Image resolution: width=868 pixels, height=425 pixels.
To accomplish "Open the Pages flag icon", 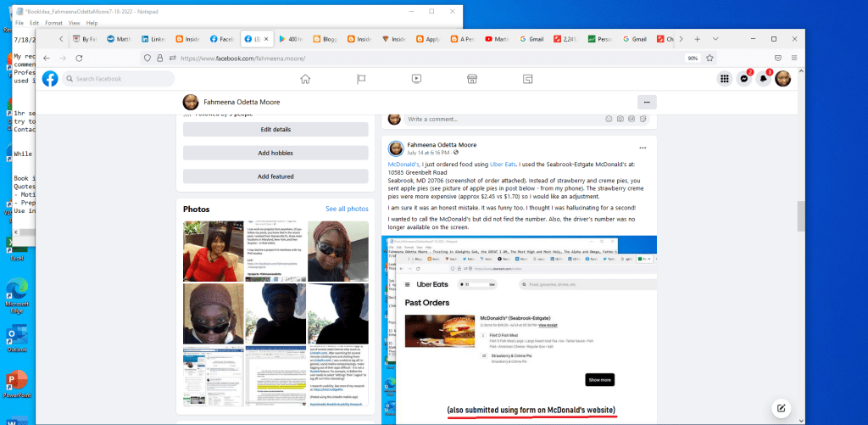I will point(360,79).
